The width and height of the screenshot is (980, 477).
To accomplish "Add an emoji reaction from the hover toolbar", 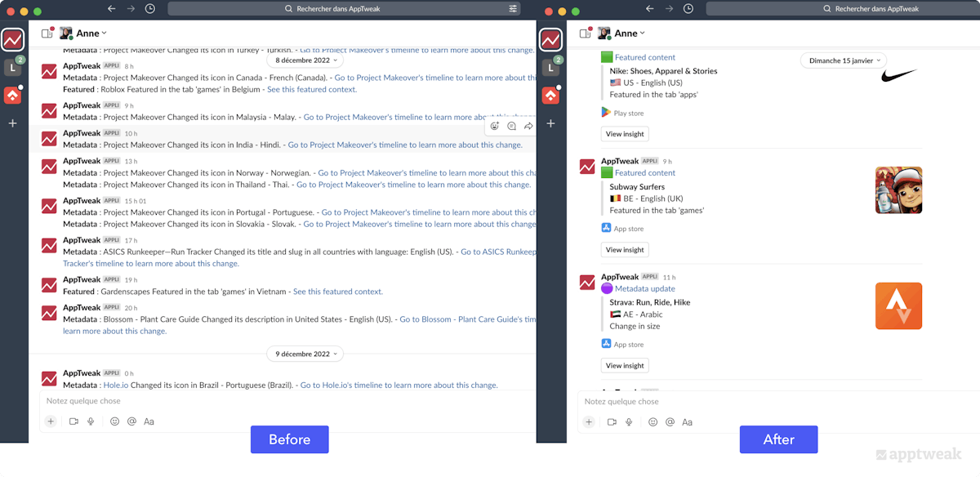I will click(x=495, y=125).
